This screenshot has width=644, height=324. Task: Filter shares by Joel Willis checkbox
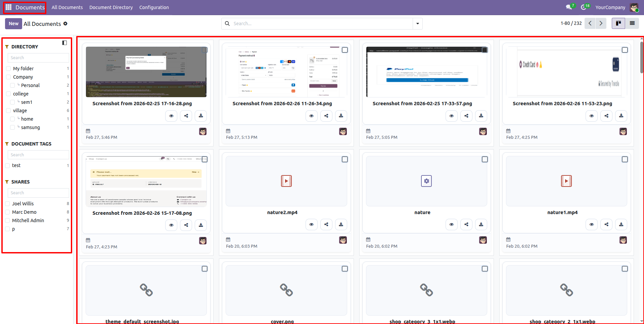click(7, 204)
